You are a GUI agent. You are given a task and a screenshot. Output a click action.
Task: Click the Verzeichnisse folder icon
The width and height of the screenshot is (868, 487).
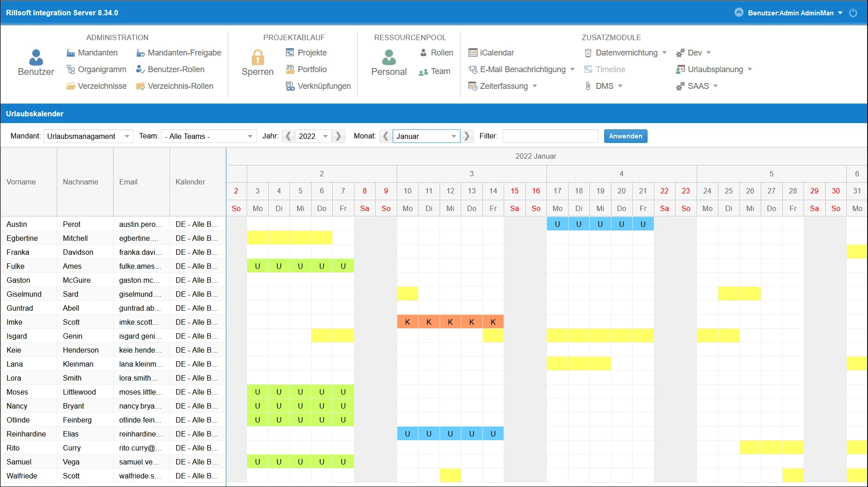71,86
